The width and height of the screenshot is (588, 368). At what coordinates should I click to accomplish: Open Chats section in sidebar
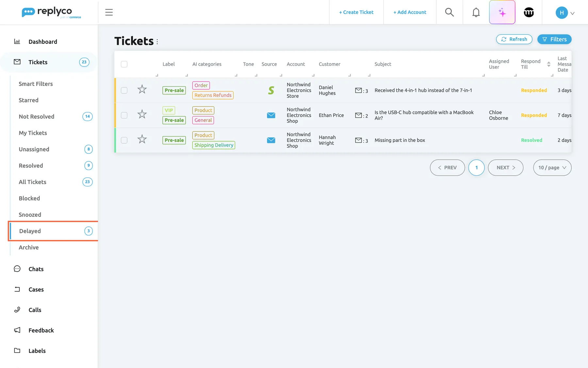(x=36, y=269)
